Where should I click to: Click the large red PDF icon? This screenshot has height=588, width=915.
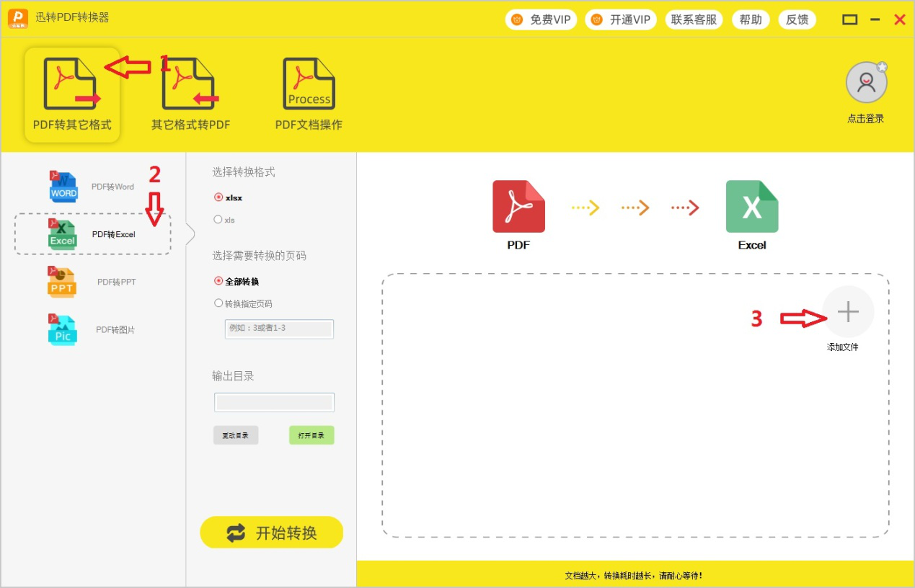518,207
